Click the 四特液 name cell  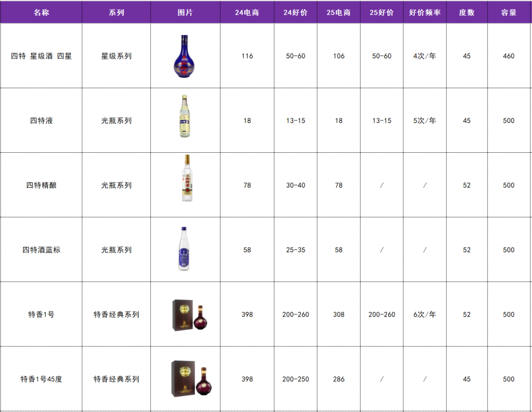41,120
